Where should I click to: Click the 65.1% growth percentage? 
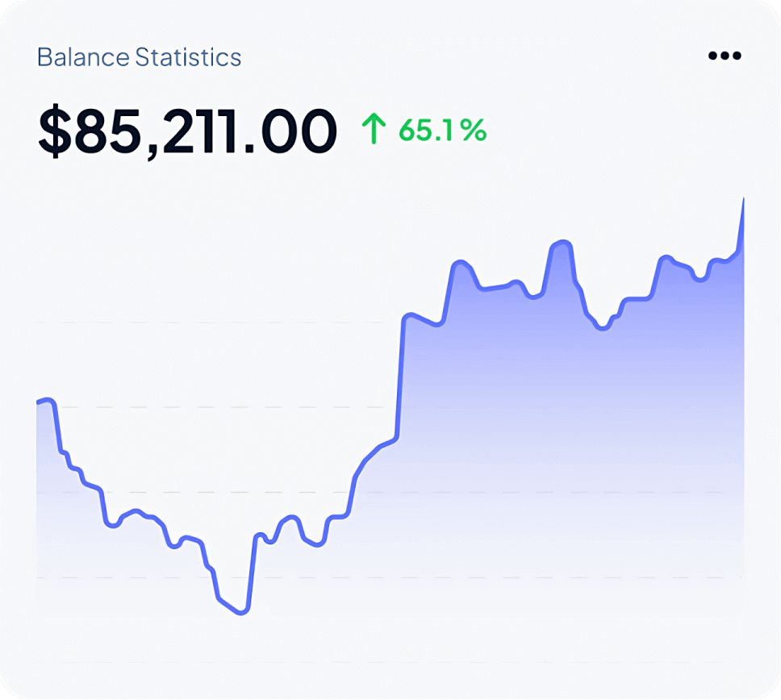(443, 129)
